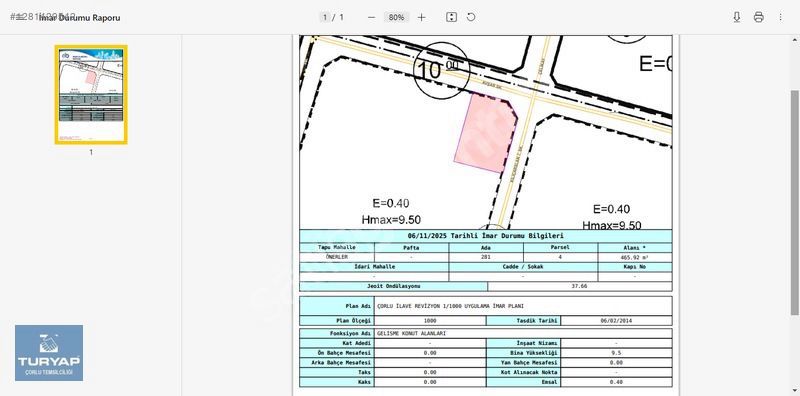The width and height of the screenshot is (800, 396).
Task: Click the ÇORLU İLAVE REVİZYON plan name
Action: pyautogui.click(x=450, y=306)
